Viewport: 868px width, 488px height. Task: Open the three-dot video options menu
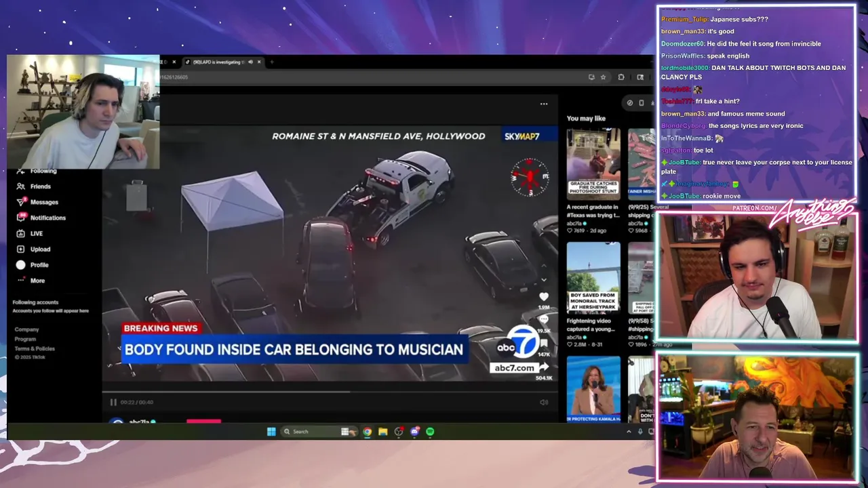click(544, 104)
